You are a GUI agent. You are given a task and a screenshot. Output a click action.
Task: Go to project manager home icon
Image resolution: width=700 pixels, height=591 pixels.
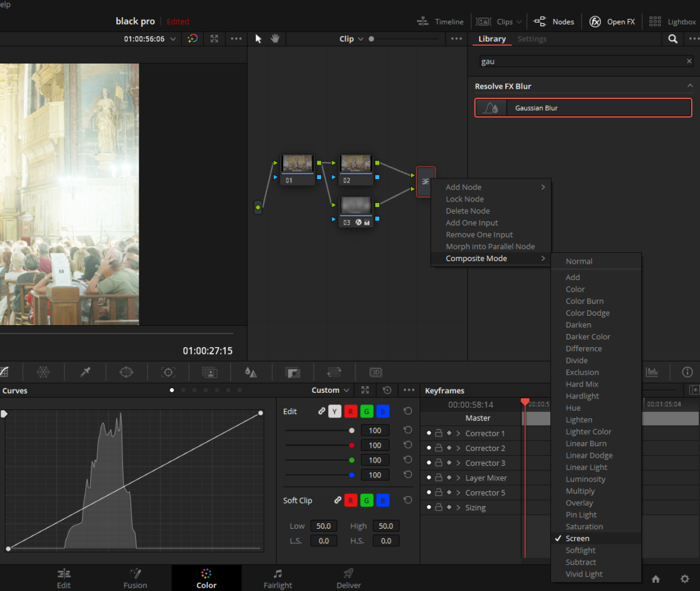tap(656, 579)
